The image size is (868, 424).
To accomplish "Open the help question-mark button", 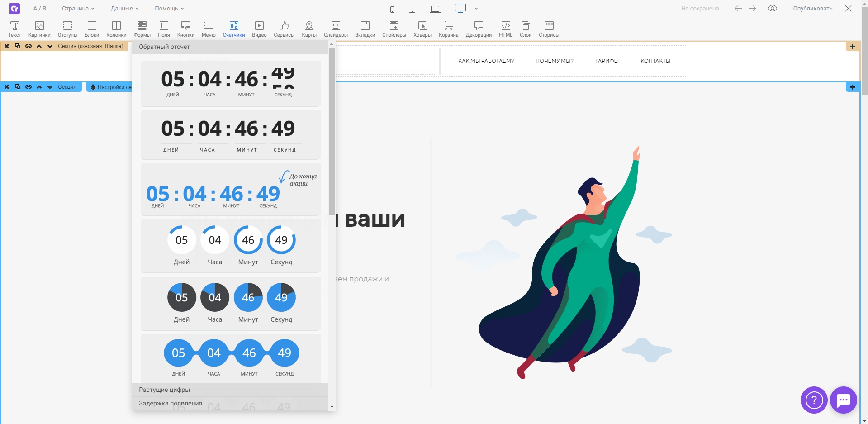I will pyautogui.click(x=814, y=400).
